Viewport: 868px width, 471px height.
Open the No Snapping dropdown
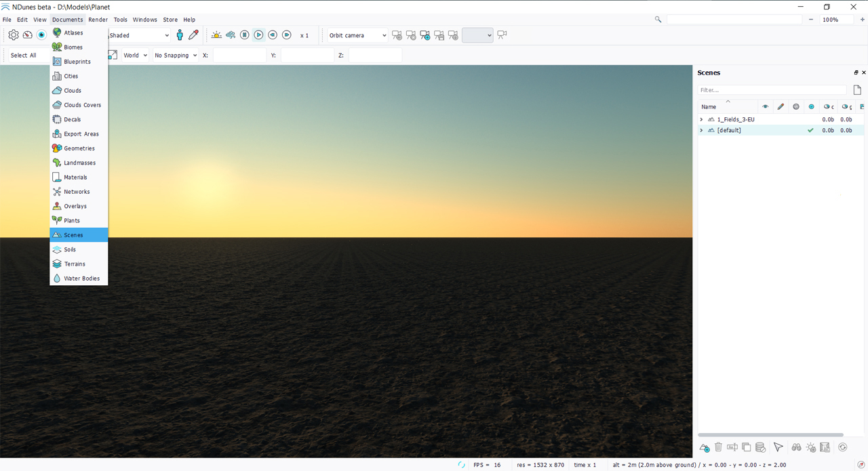point(175,56)
